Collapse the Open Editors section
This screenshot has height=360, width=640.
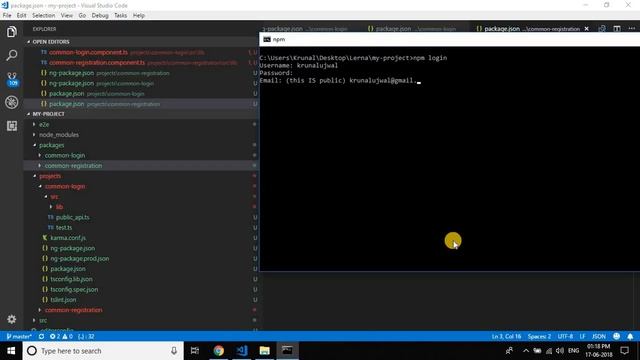51,42
